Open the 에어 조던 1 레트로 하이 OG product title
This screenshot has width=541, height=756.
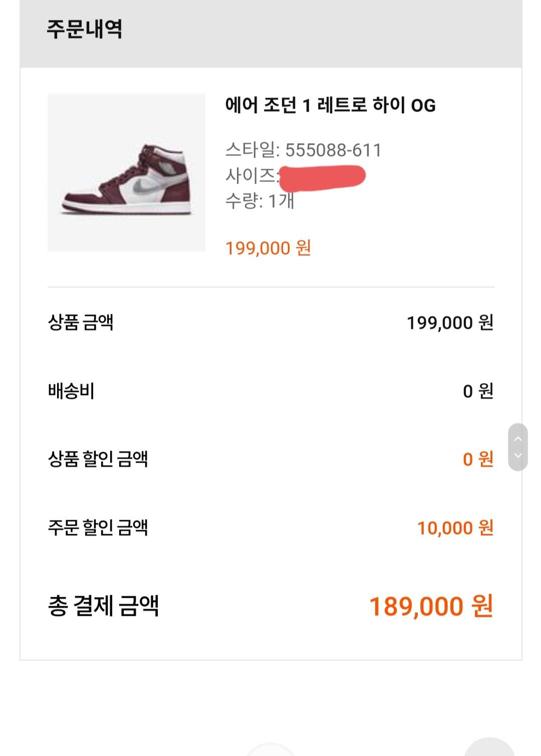[x=330, y=105]
